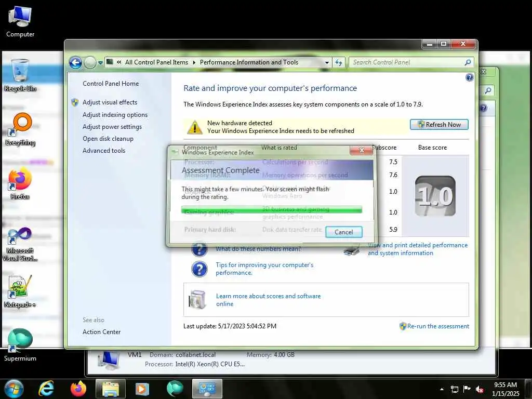Open Action Center under See also

pyautogui.click(x=101, y=332)
